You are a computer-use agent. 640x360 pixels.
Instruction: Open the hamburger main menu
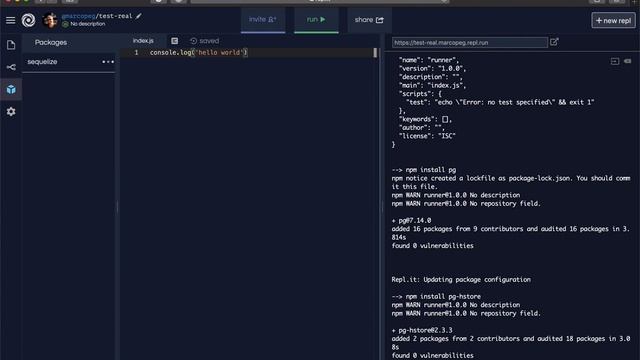[11, 20]
